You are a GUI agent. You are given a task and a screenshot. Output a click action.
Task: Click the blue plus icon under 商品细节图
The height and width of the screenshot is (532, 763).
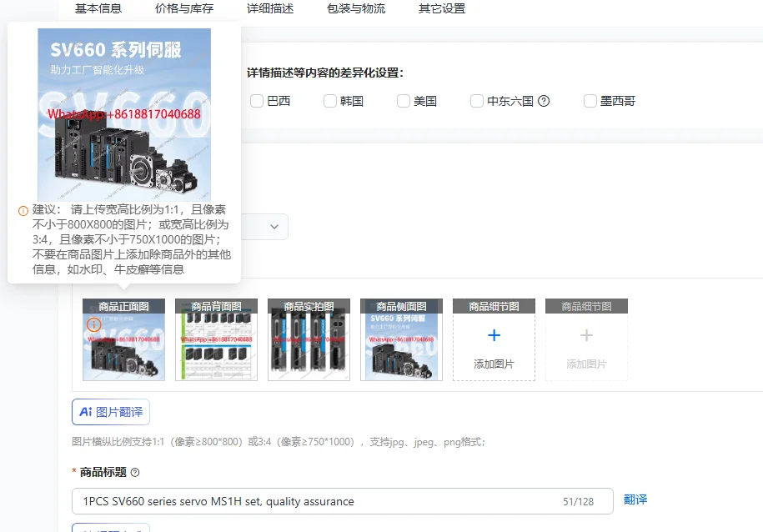[494, 335]
